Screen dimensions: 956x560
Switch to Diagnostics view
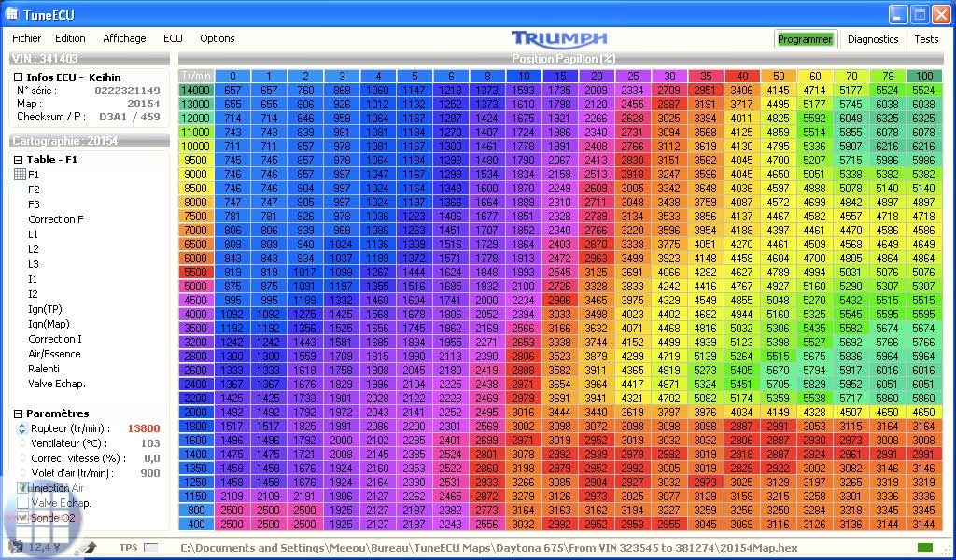point(873,39)
